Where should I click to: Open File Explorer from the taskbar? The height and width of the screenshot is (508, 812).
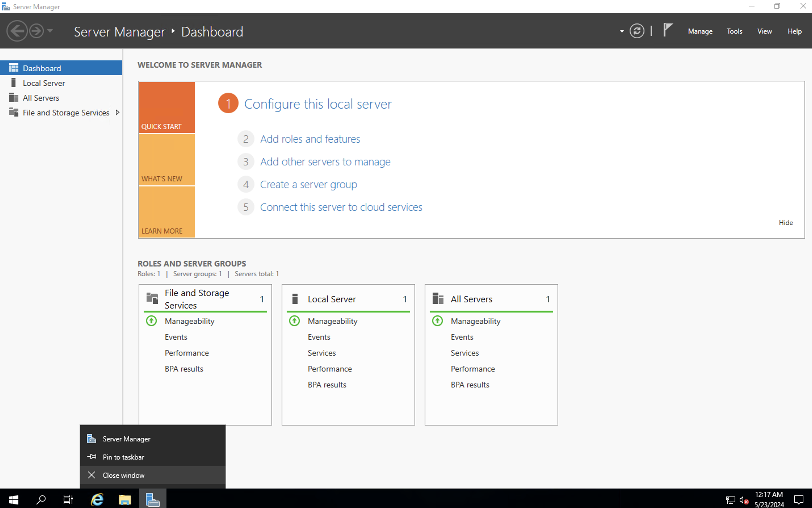coord(125,499)
